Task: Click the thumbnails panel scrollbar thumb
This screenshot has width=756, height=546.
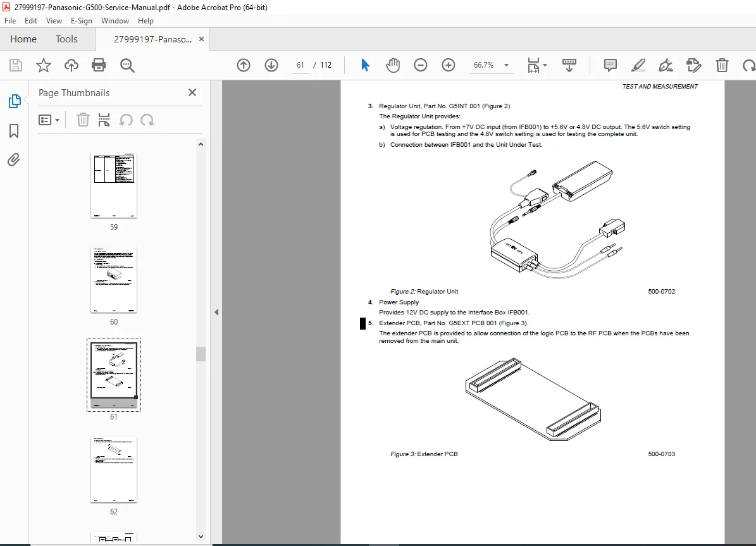Action: point(201,354)
